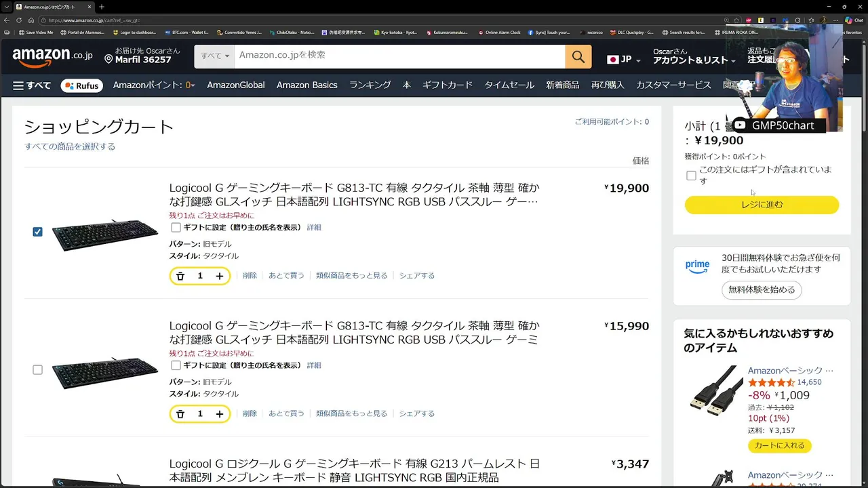Click 14,650 ratings count link
Viewport: 868px width, 488px height.
[x=809, y=382]
